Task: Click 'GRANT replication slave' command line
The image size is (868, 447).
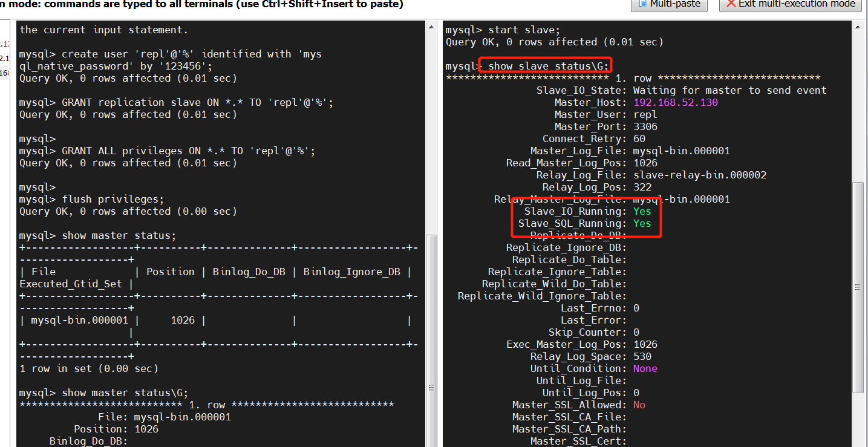Action: click(176, 102)
